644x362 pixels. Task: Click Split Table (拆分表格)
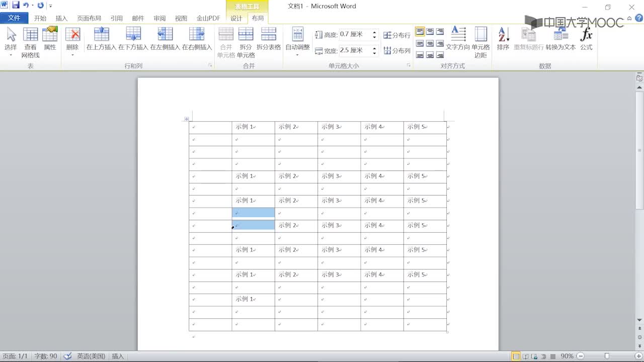(269, 39)
